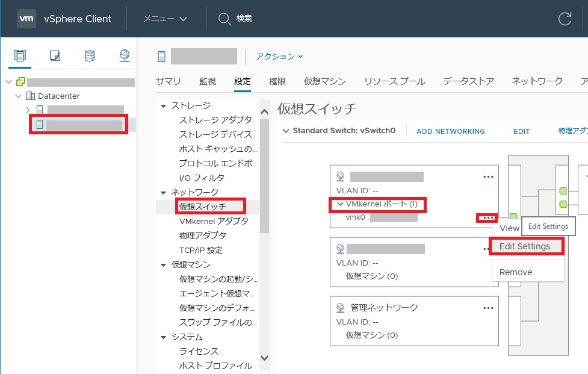
Task: Collapse the Datacenter tree node
Action: [x=18, y=96]
